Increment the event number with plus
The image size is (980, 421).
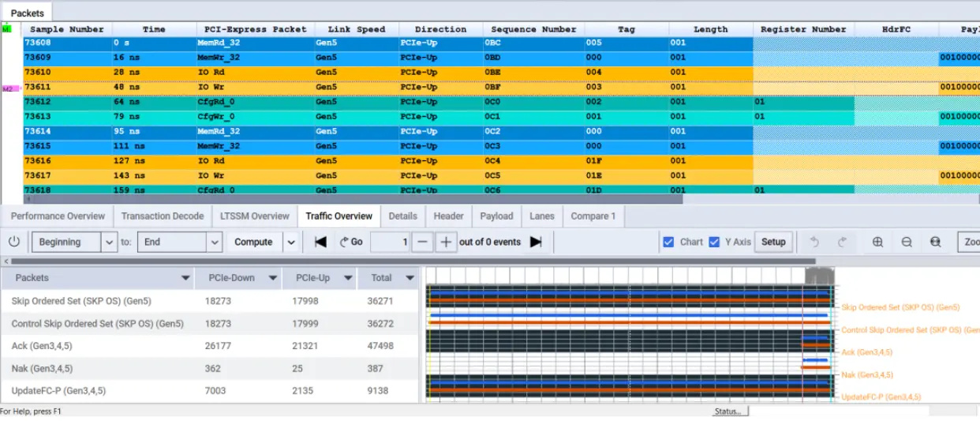[446, 242]
